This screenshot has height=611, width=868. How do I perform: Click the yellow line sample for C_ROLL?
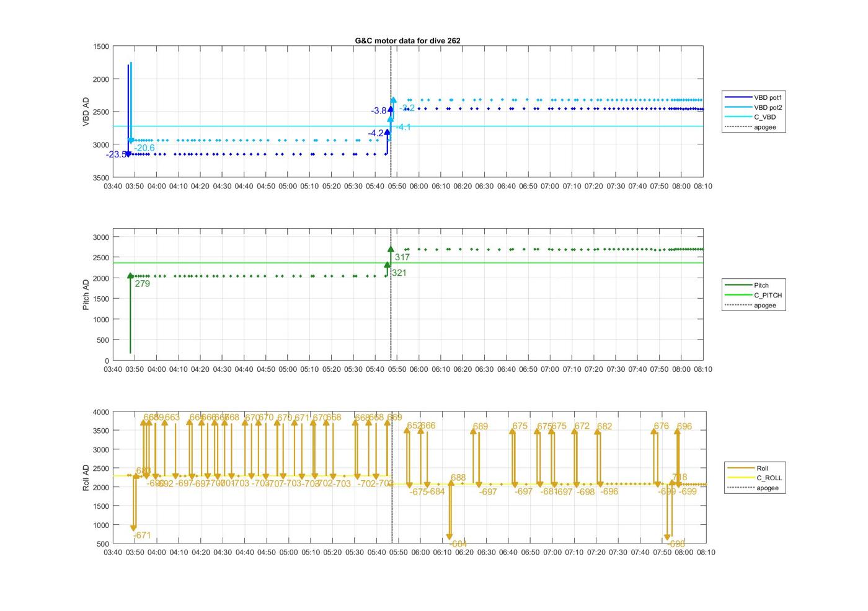click(x=740, y=478)
